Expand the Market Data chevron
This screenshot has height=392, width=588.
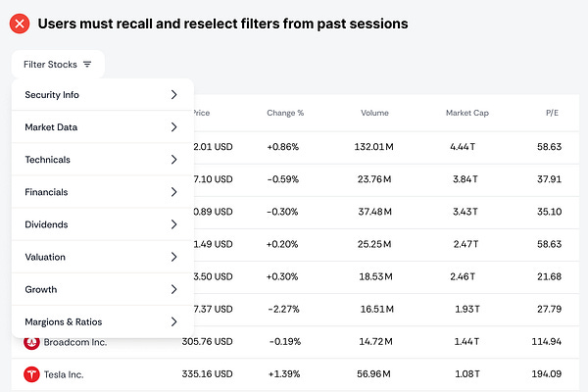click(x=173, y=127)
